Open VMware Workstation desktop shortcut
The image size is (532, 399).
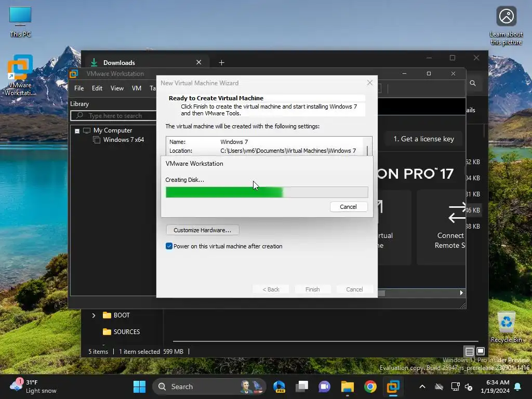pos(20,75)
